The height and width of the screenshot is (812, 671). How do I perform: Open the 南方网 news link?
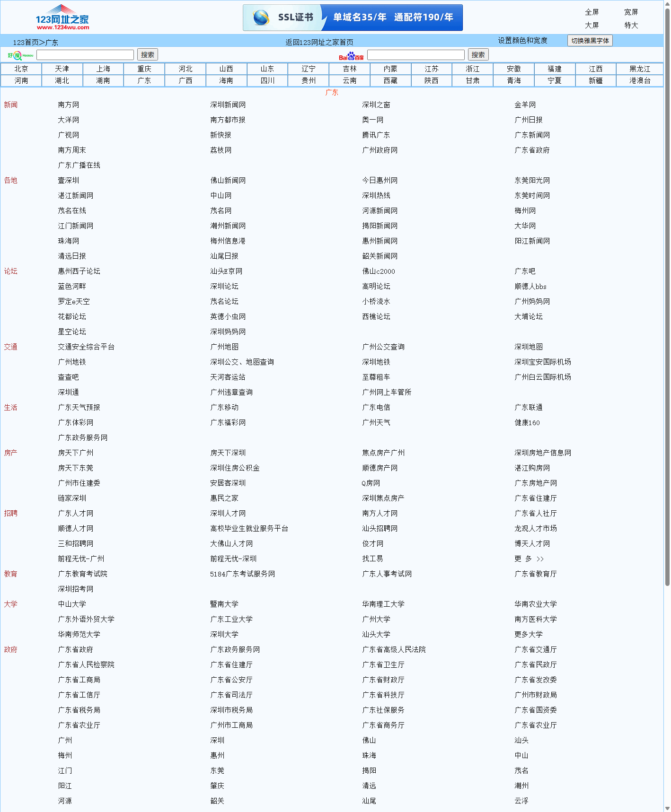[x=69, y=105]
